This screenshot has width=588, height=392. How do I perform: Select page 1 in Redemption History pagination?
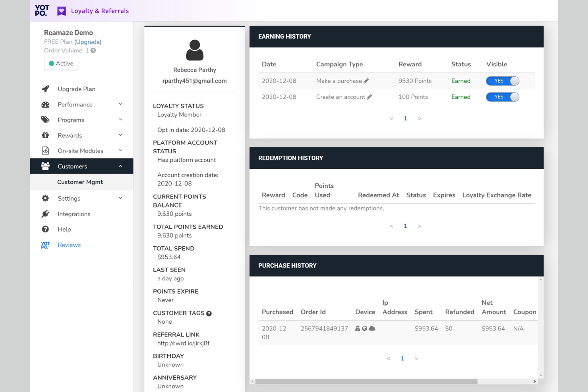tap(405, 226)
